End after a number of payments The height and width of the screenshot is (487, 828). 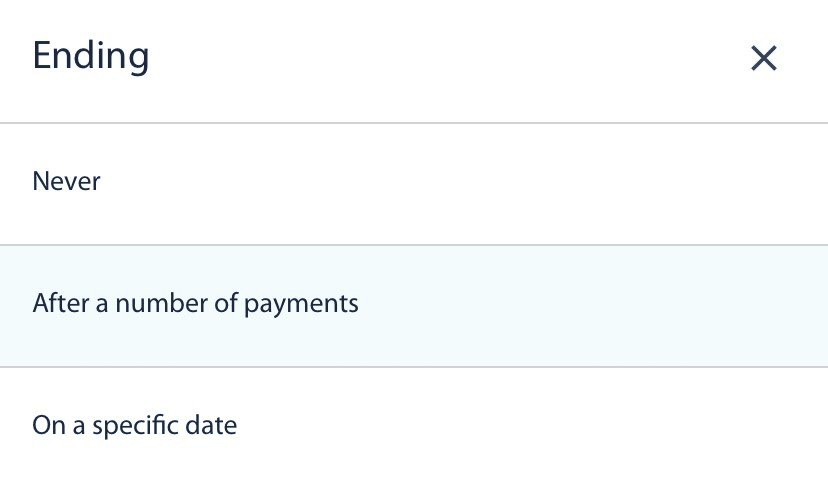(x=195, y=303)
